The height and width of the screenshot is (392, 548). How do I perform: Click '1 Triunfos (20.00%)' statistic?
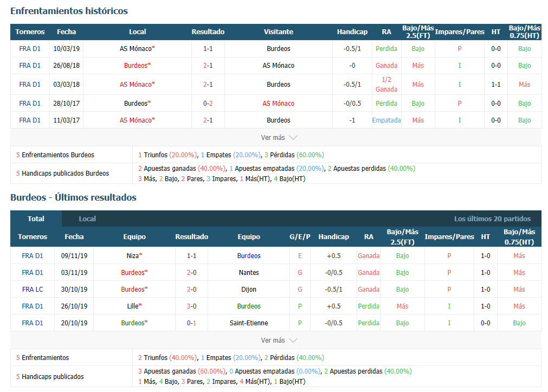pos(167,155)
